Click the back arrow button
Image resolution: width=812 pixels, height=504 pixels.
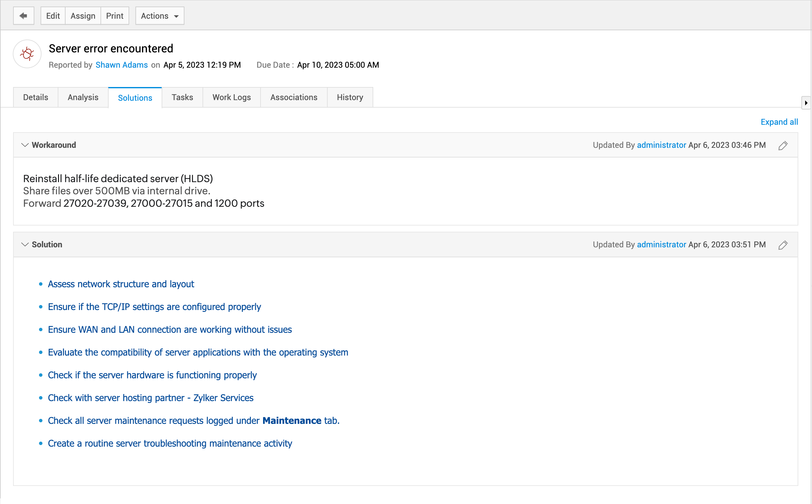pos(23,16)
